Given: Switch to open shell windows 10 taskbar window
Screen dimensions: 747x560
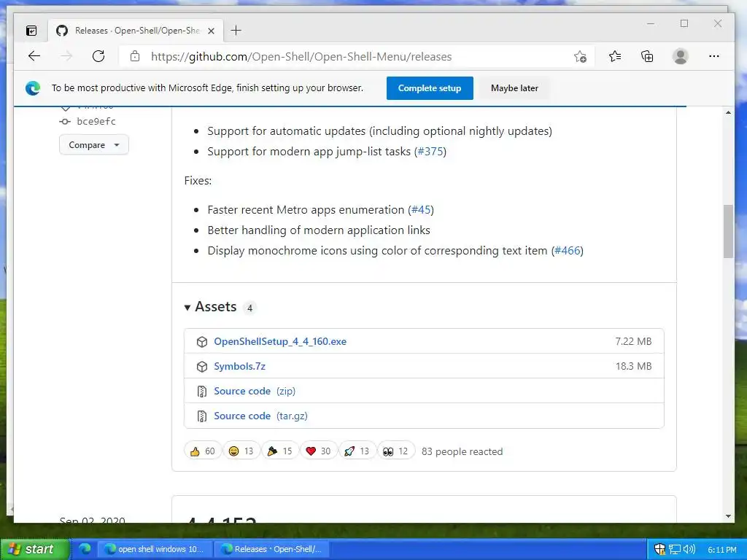Looking at the screenshot, I should click(155, 549).
